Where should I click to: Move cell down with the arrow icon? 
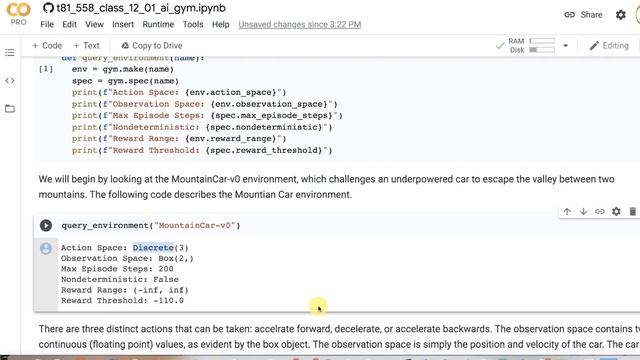point(583,211)
